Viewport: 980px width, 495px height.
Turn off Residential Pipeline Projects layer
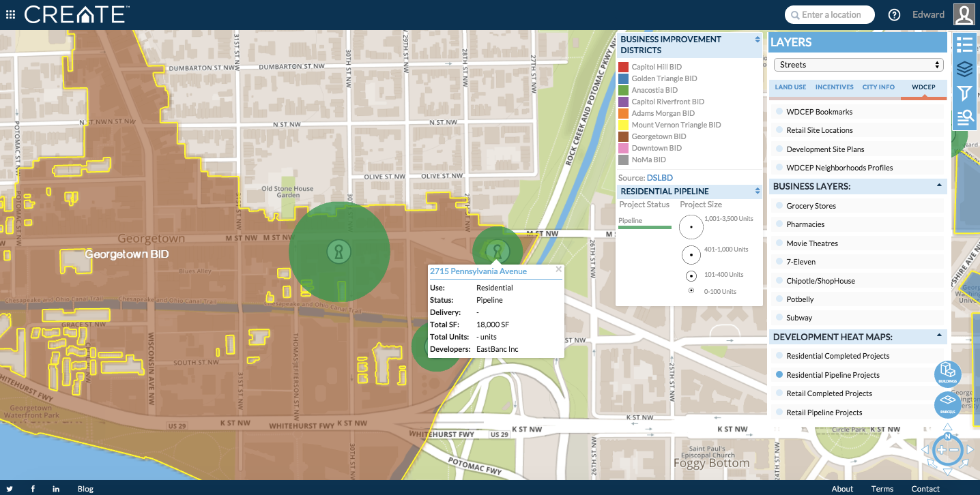[x=779, y=375]
